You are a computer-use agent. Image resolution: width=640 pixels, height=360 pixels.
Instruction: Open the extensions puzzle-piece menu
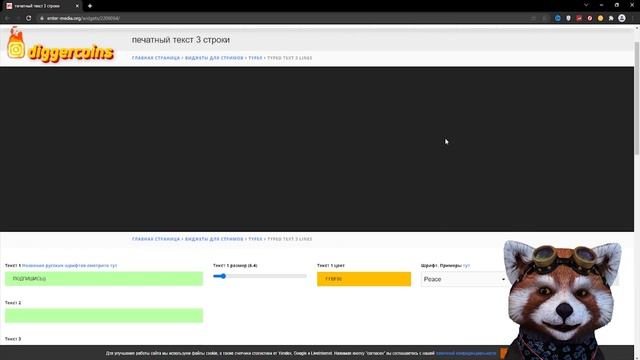611,18
